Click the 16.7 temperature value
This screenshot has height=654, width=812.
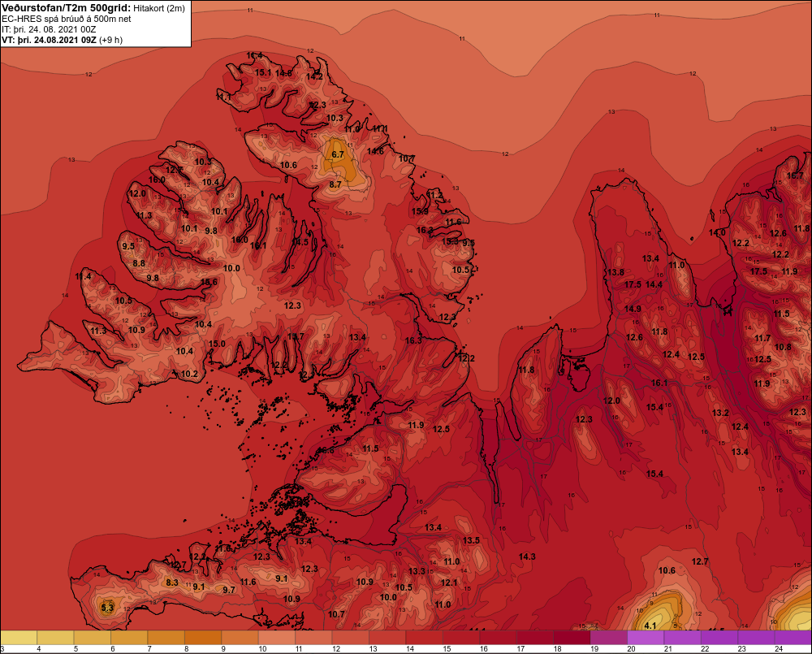coord(795,175)
